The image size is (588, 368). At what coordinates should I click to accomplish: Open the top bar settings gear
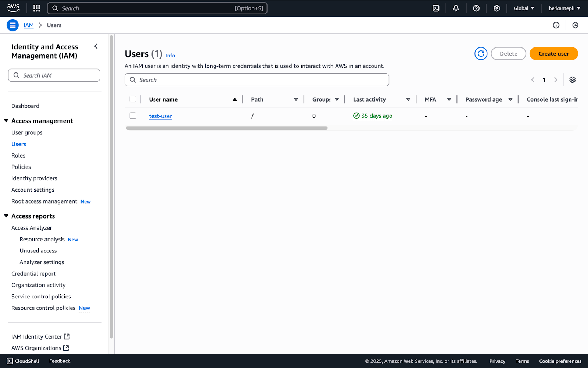click(496, 8)
